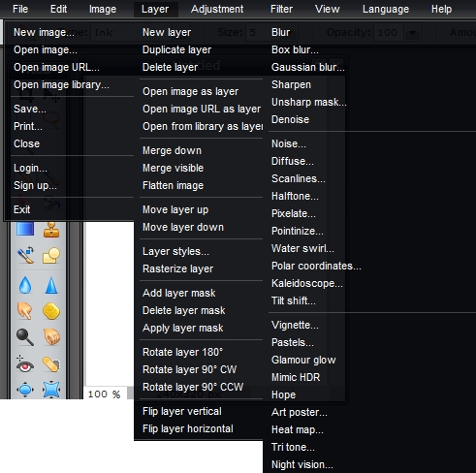Click the Opacity value field
The width and height of the screenshot is (476, 473).
tap(389, 32)
